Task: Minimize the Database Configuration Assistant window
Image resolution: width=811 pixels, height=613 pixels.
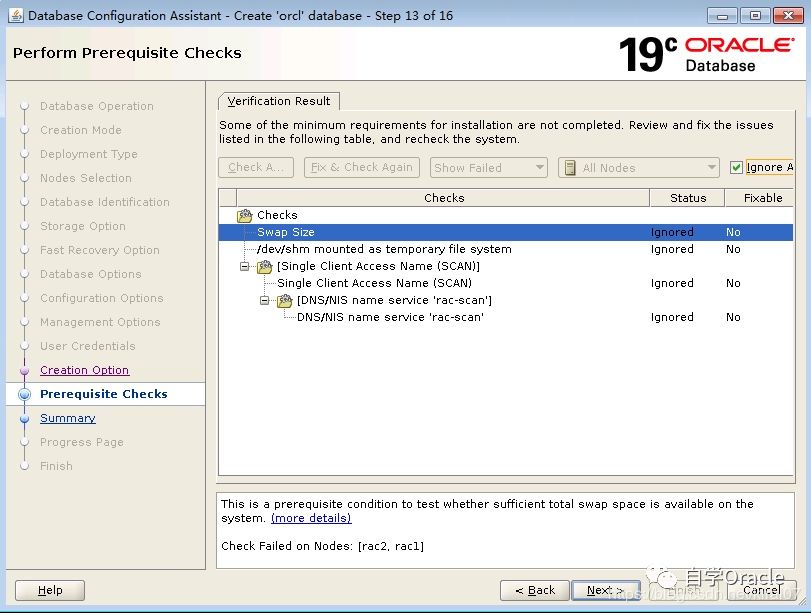Action: [722, 16]
